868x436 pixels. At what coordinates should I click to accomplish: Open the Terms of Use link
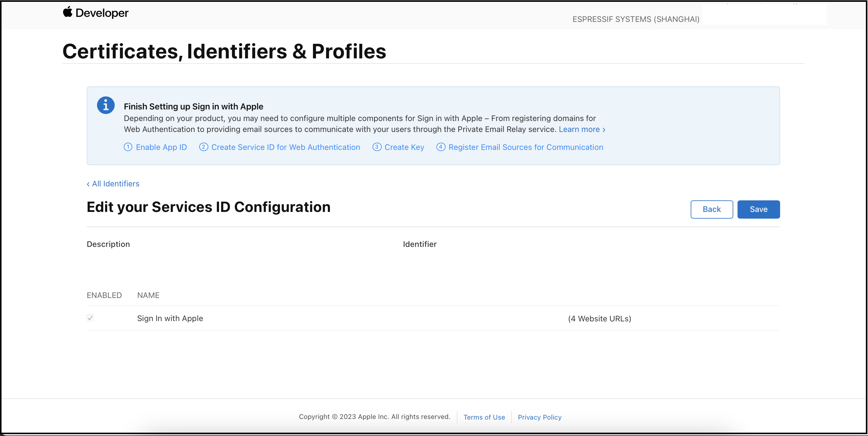click(484, 417)
